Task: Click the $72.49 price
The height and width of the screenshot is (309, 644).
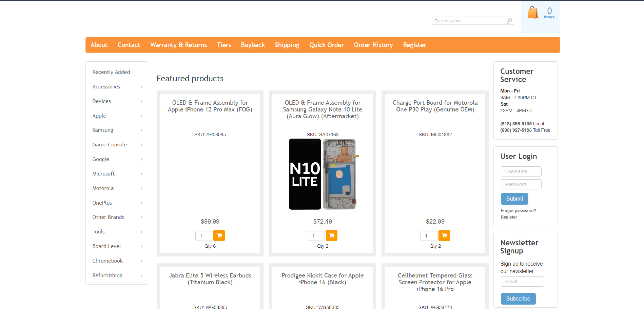Action: 323,222
